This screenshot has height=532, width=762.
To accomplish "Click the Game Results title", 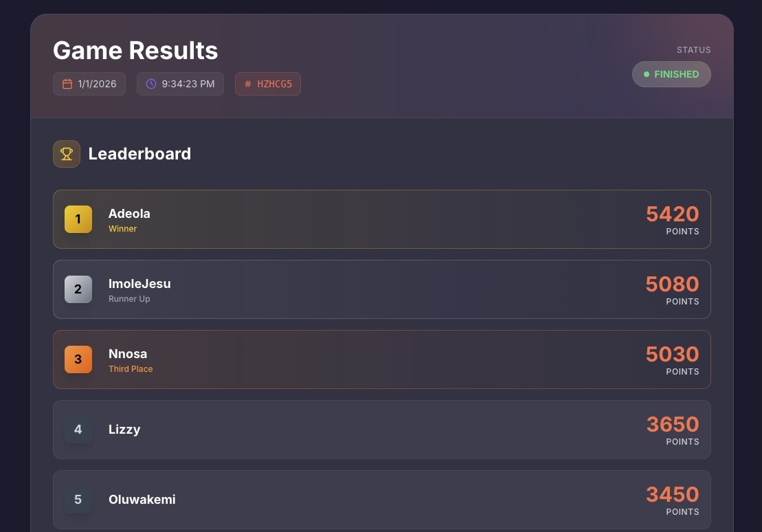I will 135,50.
